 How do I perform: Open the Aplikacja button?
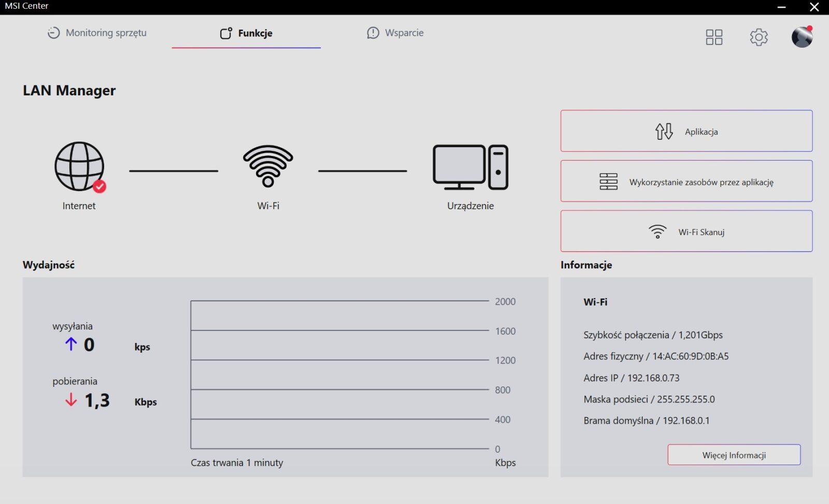(686, 131)
